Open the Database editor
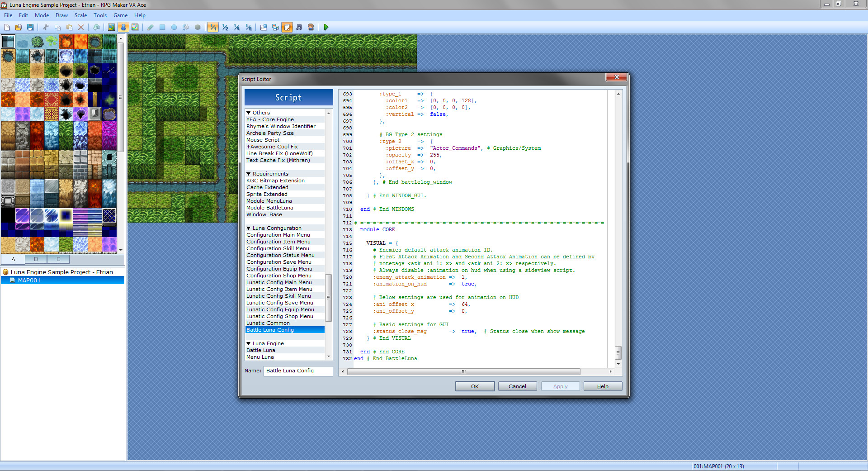This screenshot has width=868, height=471. point(263,27)
